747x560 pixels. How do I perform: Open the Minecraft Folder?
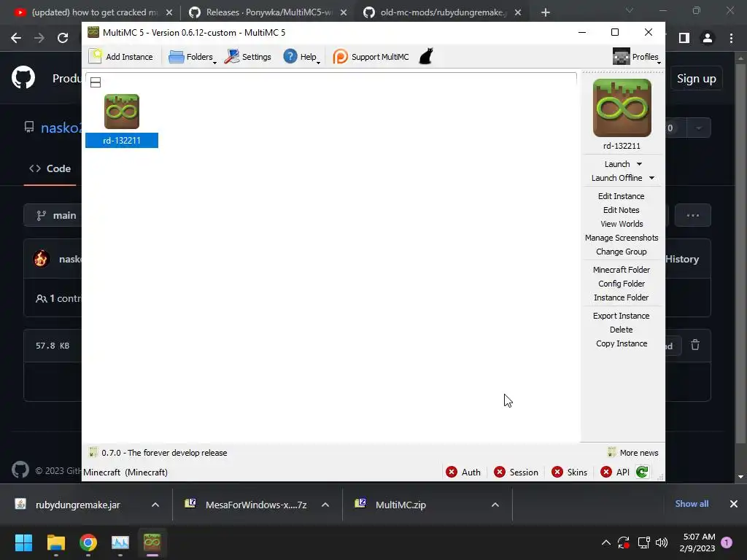[x=622, y=270]
